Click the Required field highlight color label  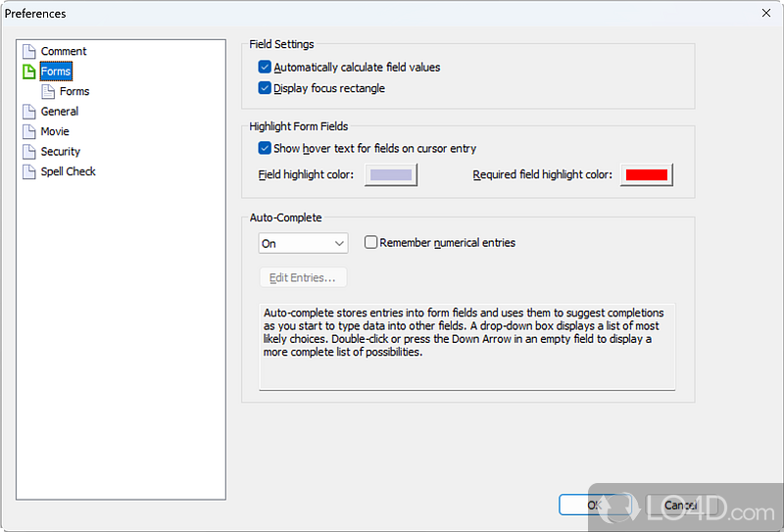(x=543, y=174)
